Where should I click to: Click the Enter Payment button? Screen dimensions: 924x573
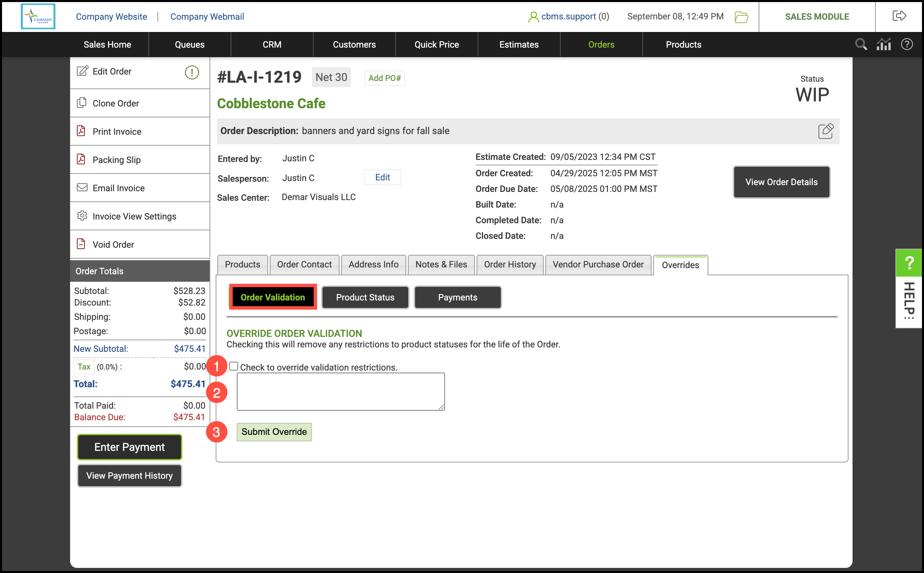click(129, 447)
